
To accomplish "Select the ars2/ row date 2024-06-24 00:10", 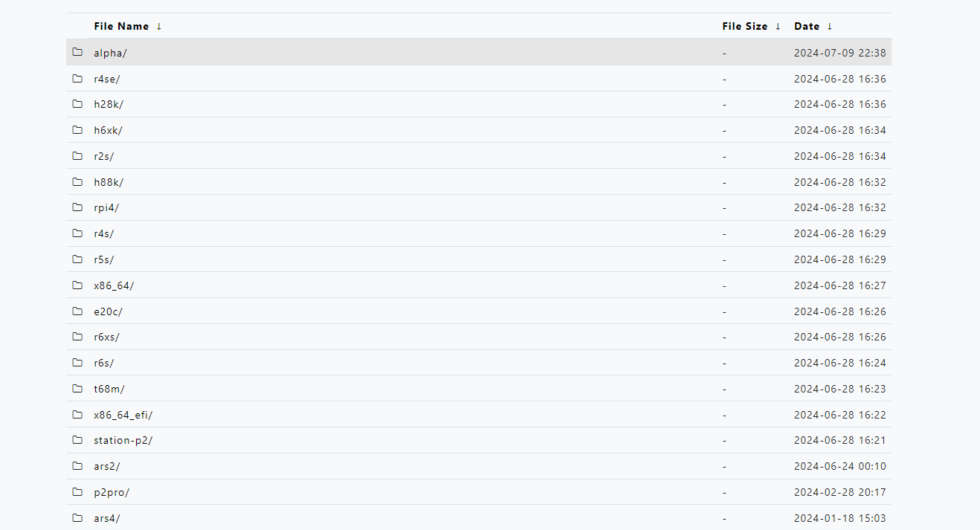I will click(839, 466).
